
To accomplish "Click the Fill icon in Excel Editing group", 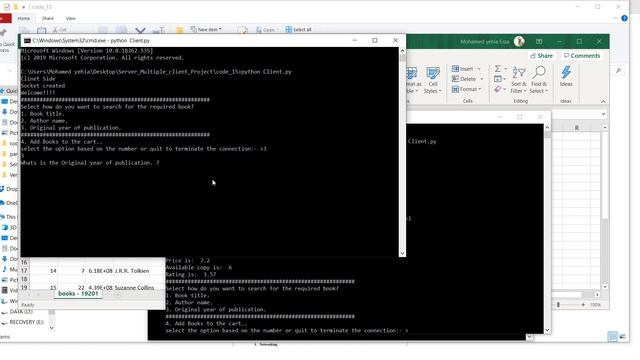I will click(x=498, y=79).
